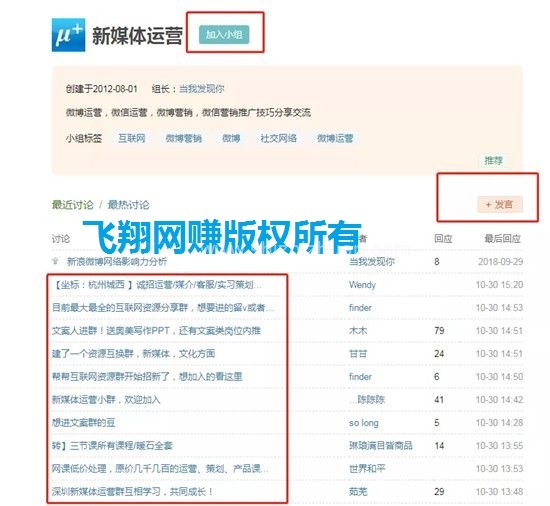This screenshot has width=550, height=506.
Task: Open author 琳琅满目皆商品 profile
Action: click(x=381, y=446)
